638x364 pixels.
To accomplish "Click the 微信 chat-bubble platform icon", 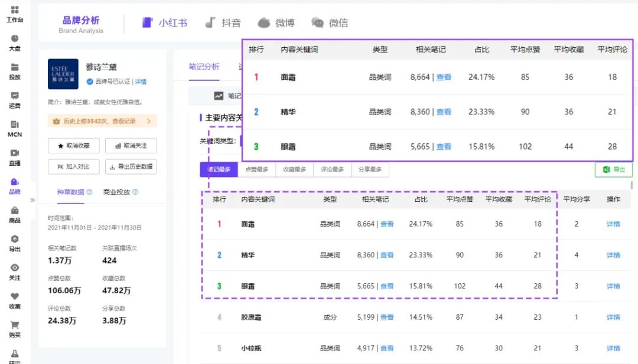I will click(x=317, y=23).
